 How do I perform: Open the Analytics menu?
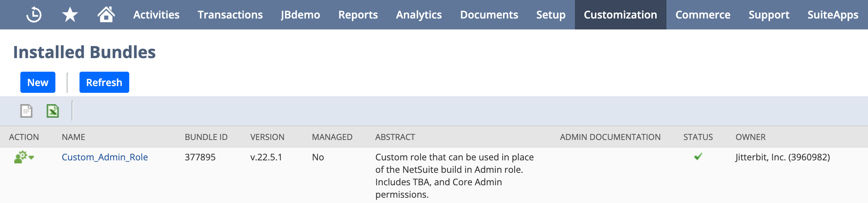[x=419, y=15]
